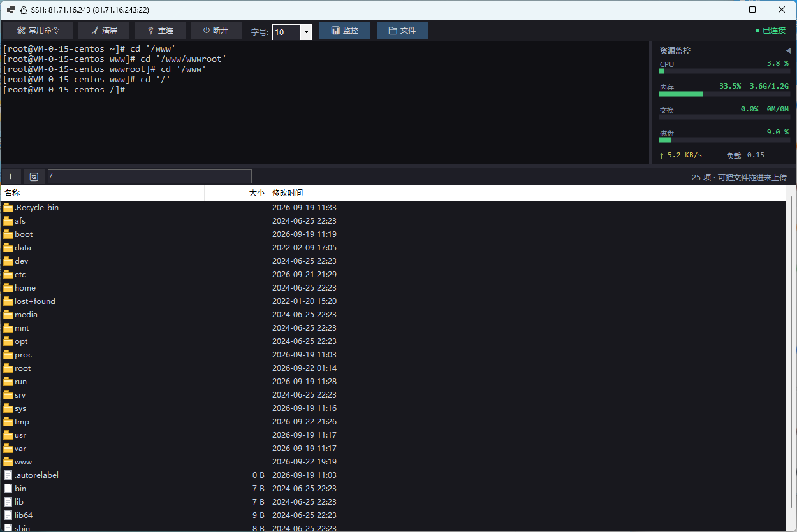Select the run folder name
This screenshot has width=797, height=532.
click(21, 382)
